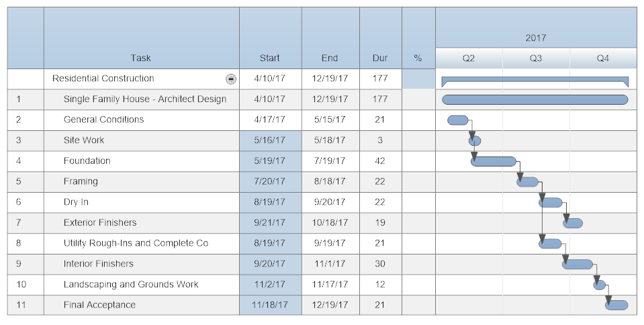Click the Final Acceptance Gantt bar

point(617,305)
